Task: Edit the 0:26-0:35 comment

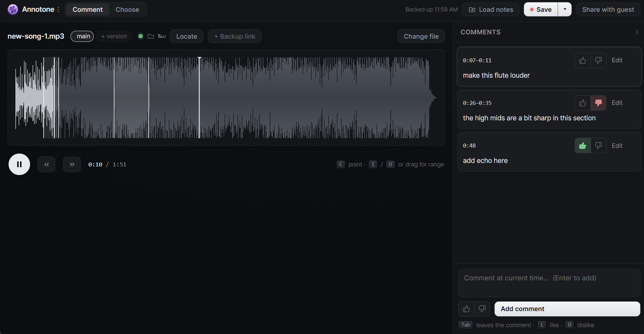Action: pos(617,103)
